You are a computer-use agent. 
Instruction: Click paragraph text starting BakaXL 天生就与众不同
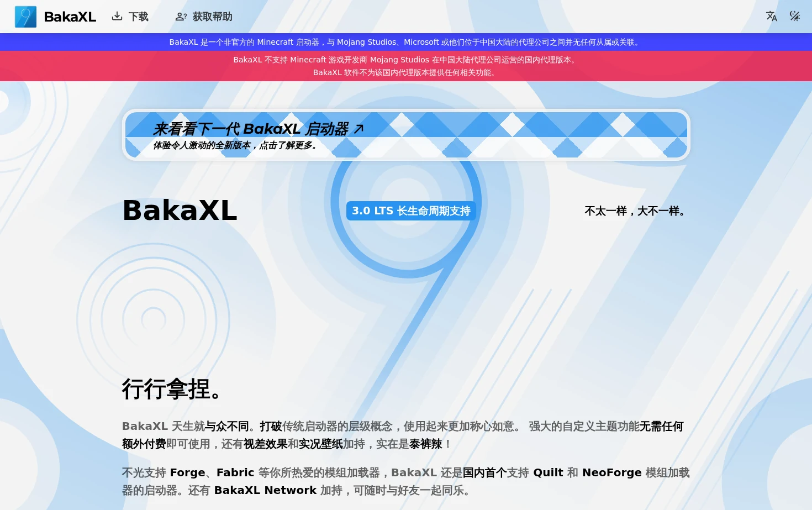(406, 435)
